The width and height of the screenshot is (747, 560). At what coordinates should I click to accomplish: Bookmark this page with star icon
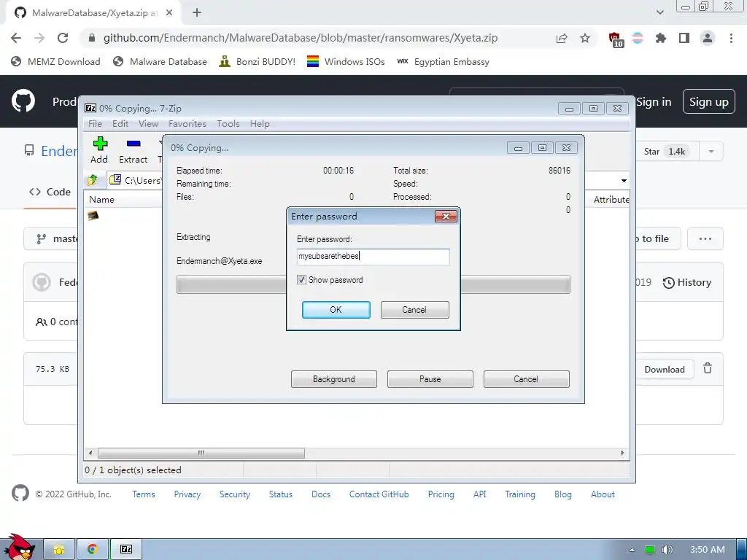(x=585, y=38)
